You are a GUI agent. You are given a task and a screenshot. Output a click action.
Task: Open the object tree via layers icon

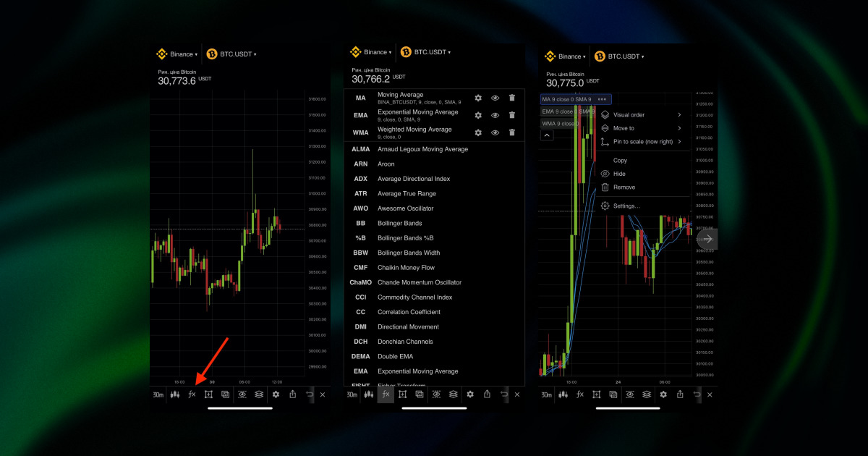coord(259,394)
